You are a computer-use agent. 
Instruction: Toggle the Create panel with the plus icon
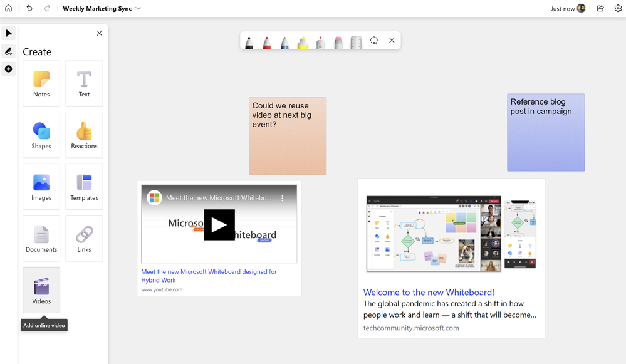click(x=8, y=69)
